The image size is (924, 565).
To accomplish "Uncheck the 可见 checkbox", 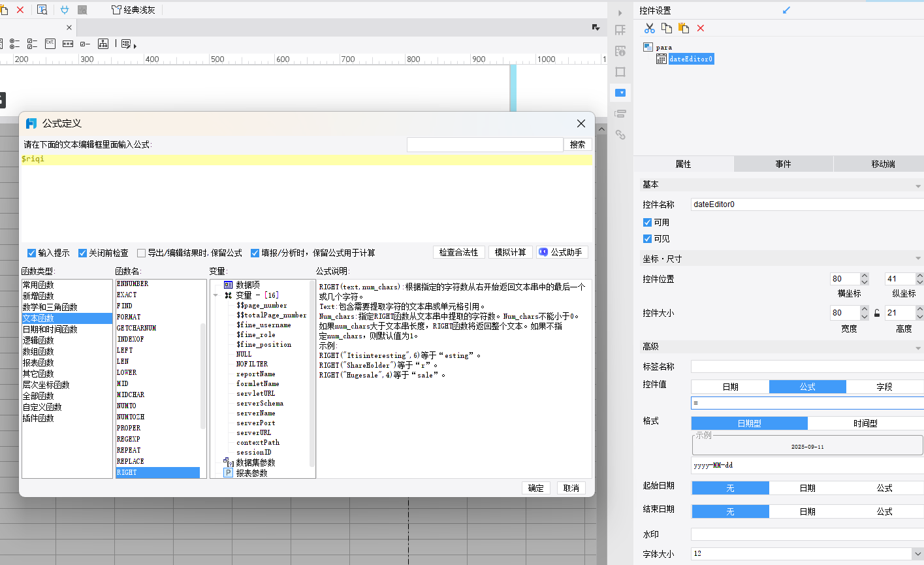I will [647, 239].
